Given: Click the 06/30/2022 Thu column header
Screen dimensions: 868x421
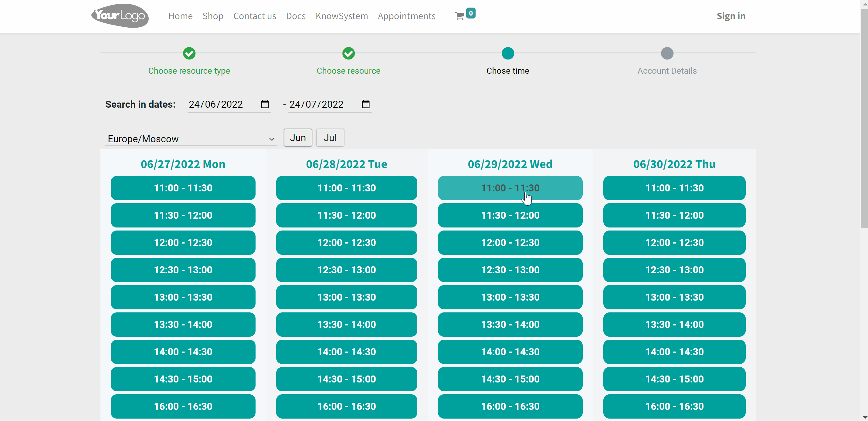Looking at the screenshot, I should (x=674, y=164).
